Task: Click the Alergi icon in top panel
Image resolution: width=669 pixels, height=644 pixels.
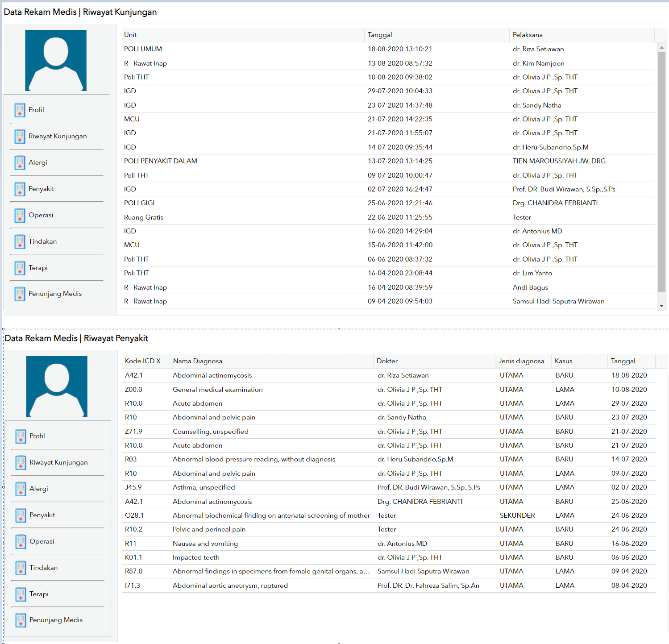Action: (x=20, y=162)
